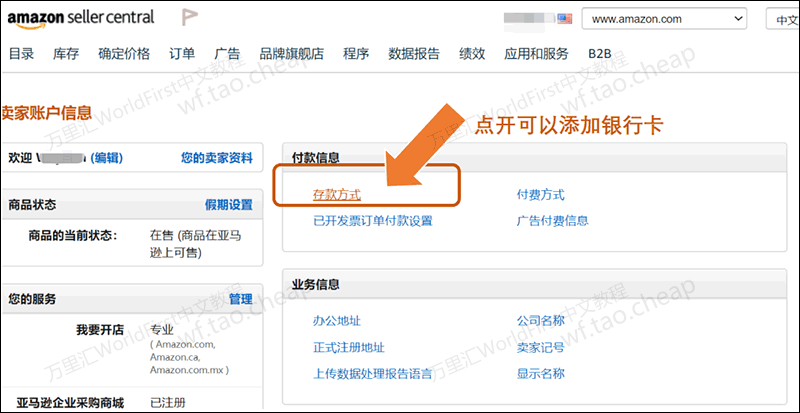Open the 卖家记号 link
The image size is (800, 413).
click(541, 348)
